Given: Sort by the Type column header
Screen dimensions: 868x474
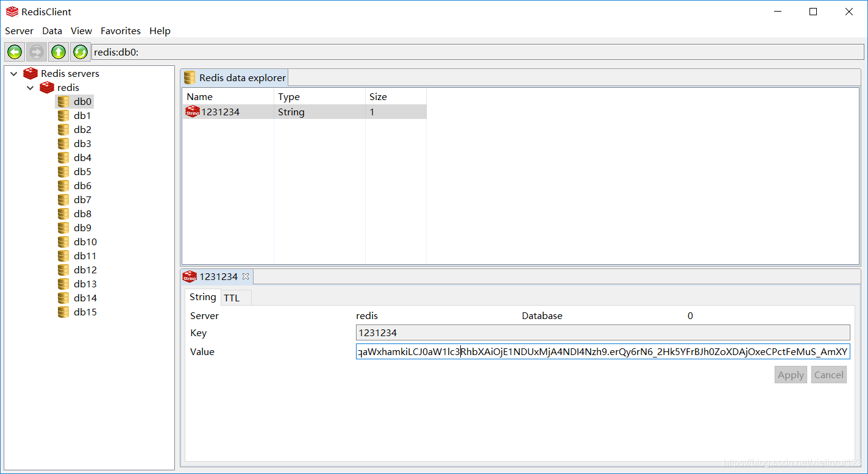Looking at the screenshot, I should tap(319, 96).
